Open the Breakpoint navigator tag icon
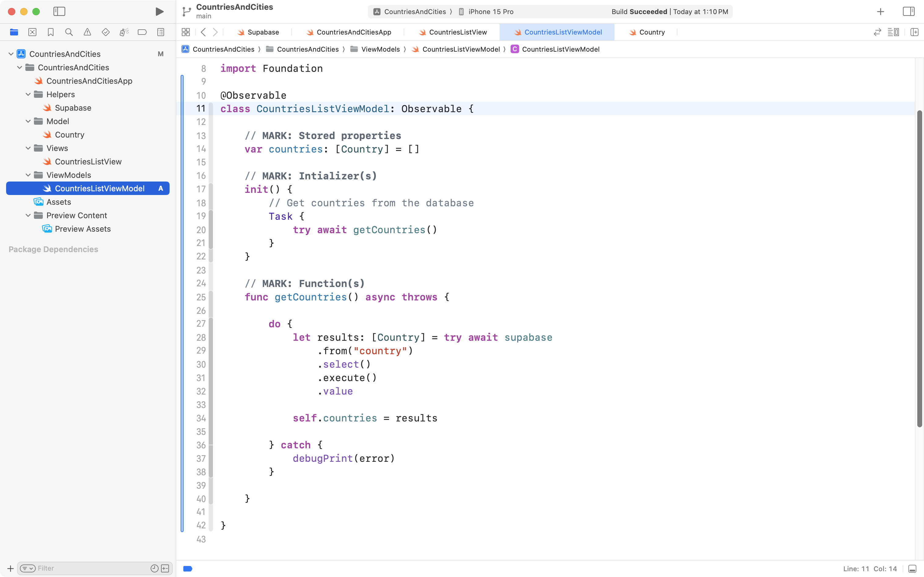 pos(142,32)
